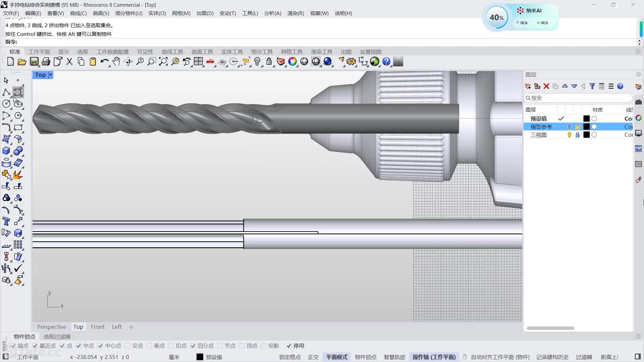Open the layer filter funnel icon

pyautogui.click(x=592, y=86)
